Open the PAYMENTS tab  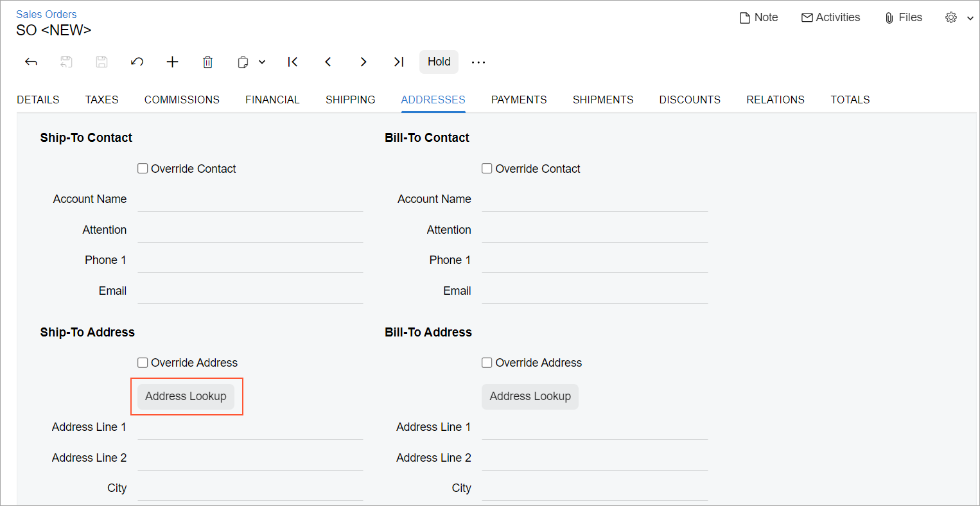pos(519,100)
